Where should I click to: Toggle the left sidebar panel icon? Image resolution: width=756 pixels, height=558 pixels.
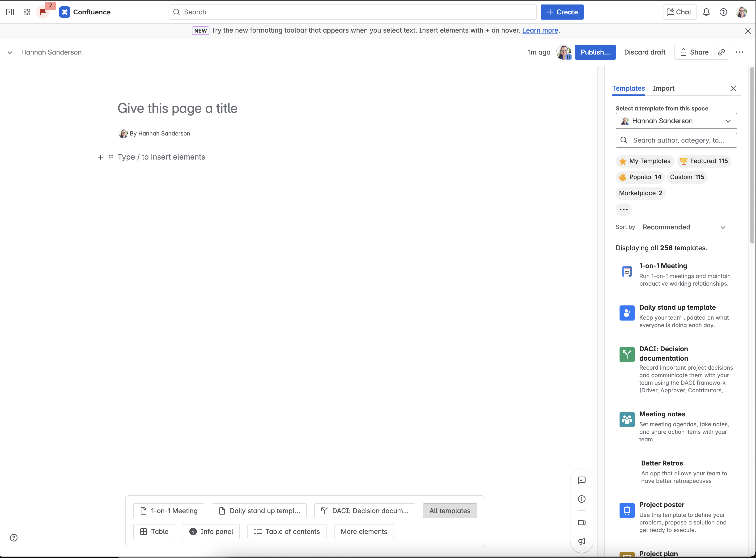10,12
